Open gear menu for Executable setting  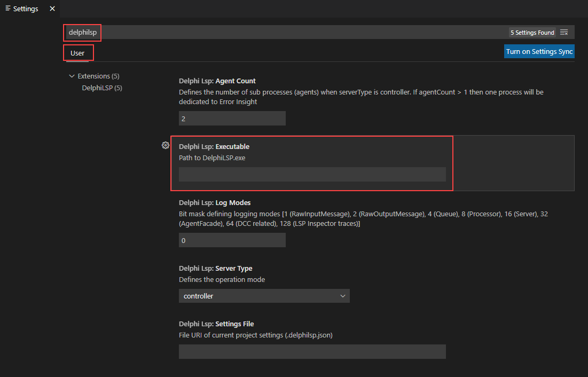(x=166, y=145)
